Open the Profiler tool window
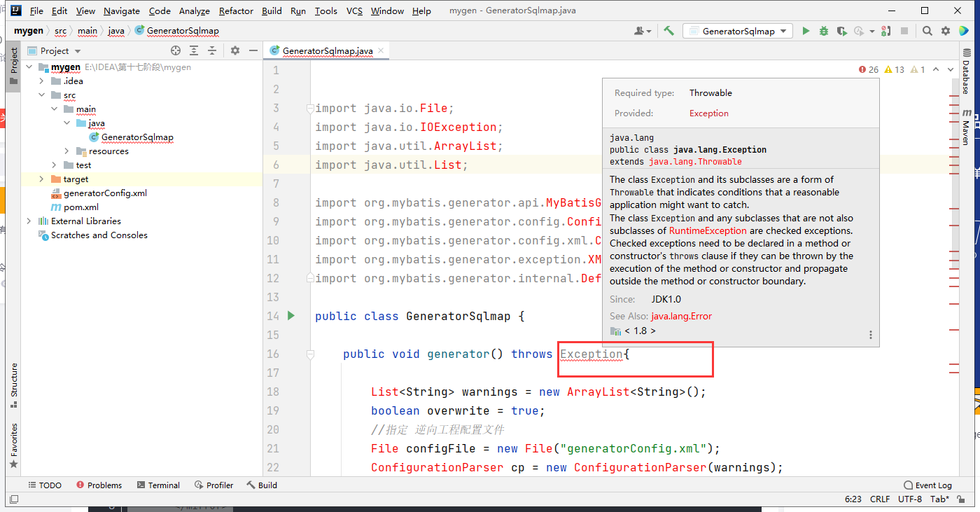Viewport: 980px width, 512px height. tap(213, 485)
